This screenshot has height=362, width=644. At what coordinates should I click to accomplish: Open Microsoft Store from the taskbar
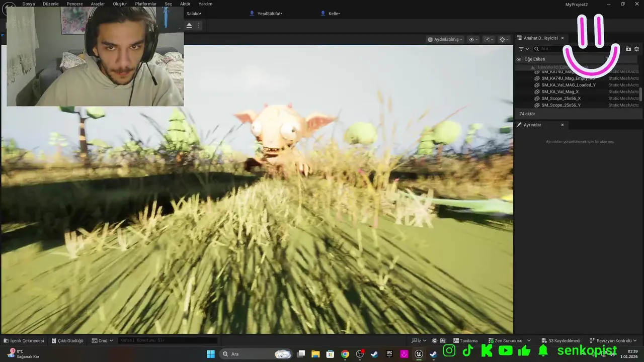click(x=330, y=354)
